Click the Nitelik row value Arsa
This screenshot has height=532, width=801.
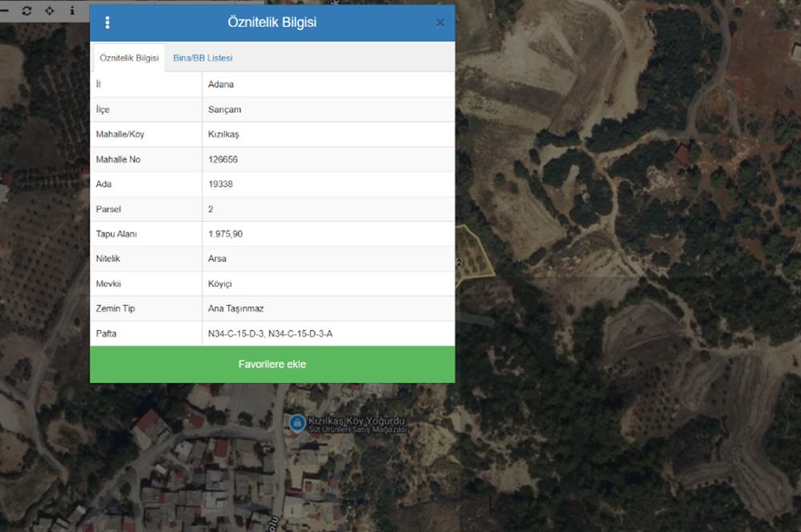tap(217, 259)
